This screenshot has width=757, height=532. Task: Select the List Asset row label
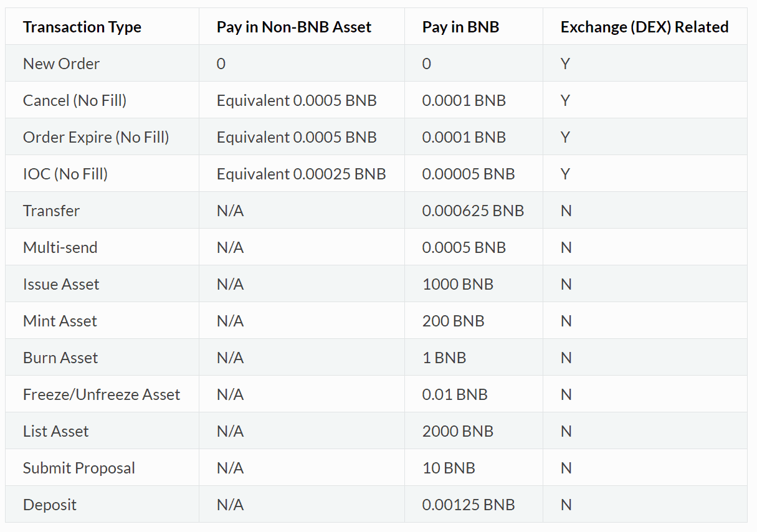point(55,431)
